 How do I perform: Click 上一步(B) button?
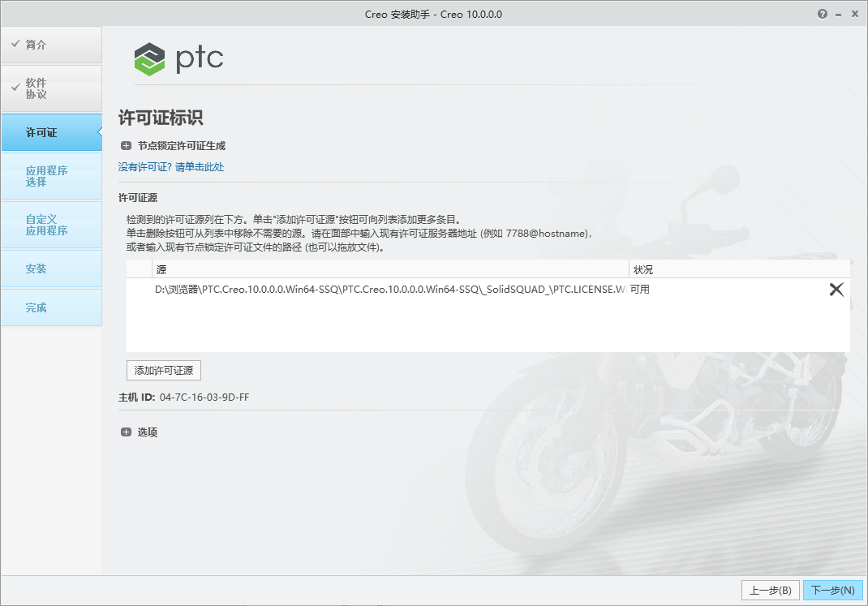[770, 591]
